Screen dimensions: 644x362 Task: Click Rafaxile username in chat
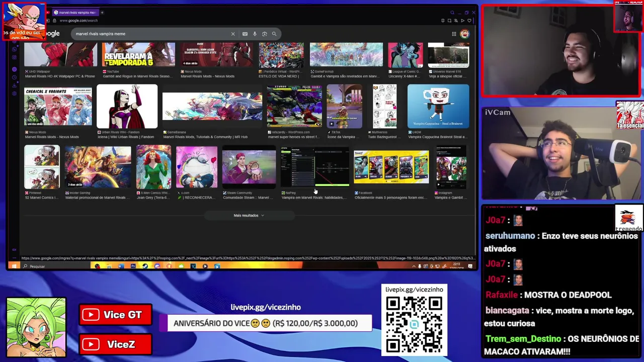502,295
